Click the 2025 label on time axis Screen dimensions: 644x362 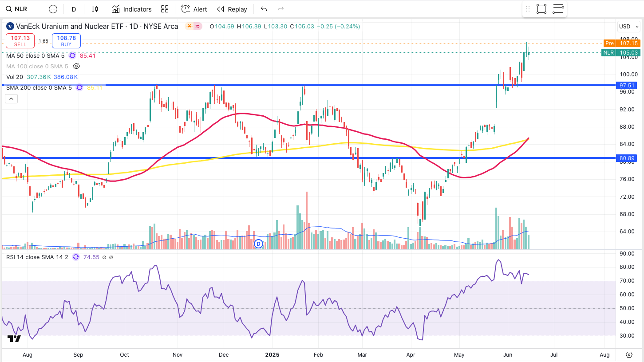coord(272,354)
